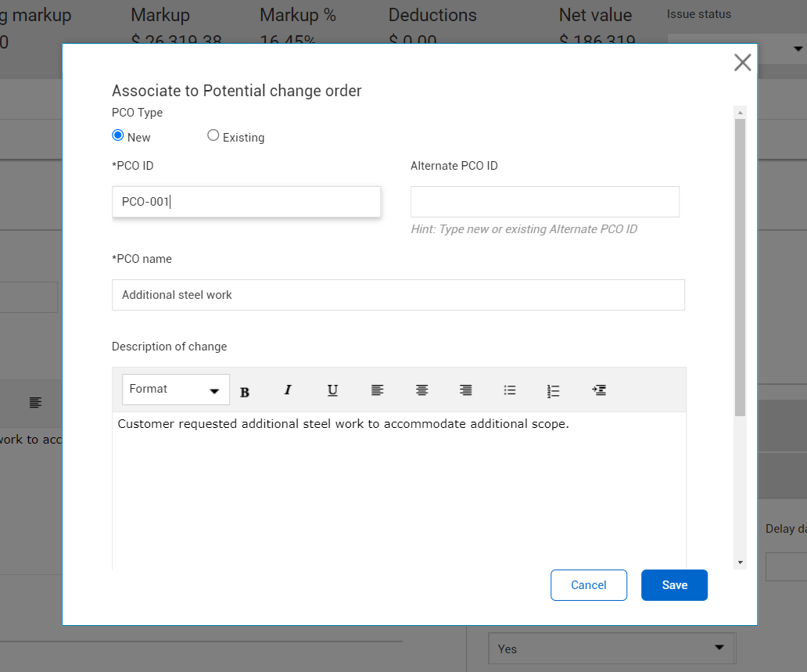Open the Format paragraph style dropdown
Screen dimensions: 807x672
[x=175, y=390]
